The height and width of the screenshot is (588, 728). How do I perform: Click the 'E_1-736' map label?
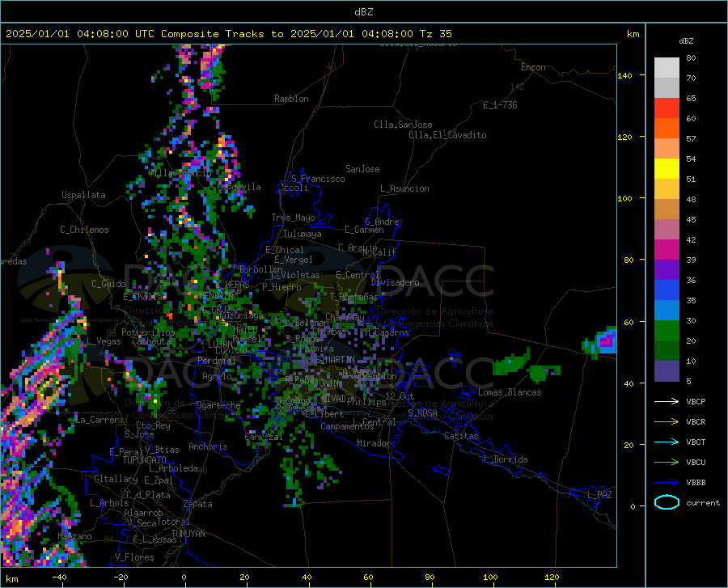tap(500, 105)
